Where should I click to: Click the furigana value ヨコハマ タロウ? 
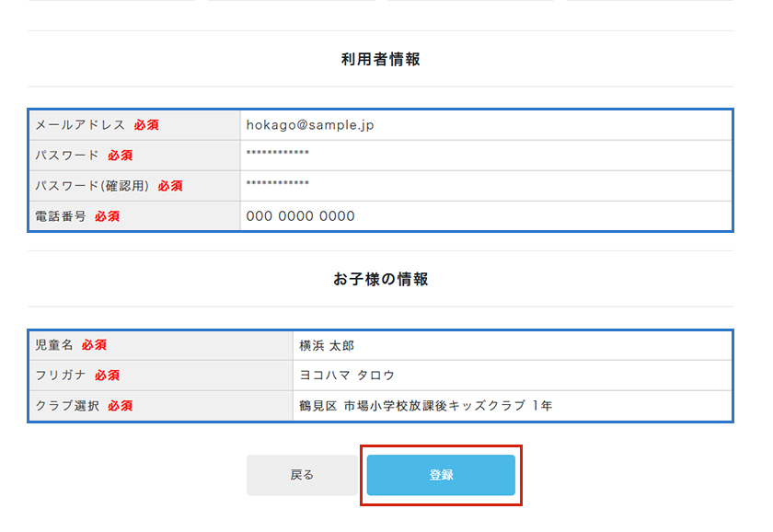click(347, 376)
